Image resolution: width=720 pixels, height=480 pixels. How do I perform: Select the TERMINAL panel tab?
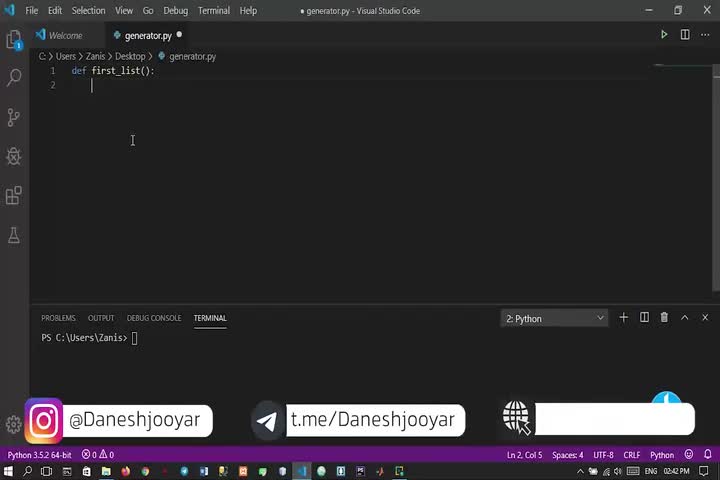coord(210,318)
